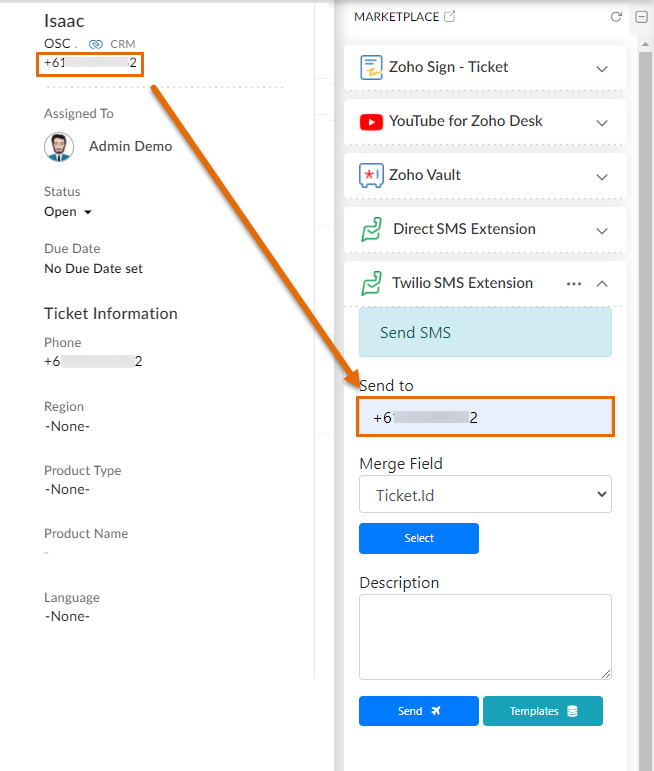The image size is (654, 771).
Task: Click the YouTube for Zoho Desk icon
Action: [371, 122]
